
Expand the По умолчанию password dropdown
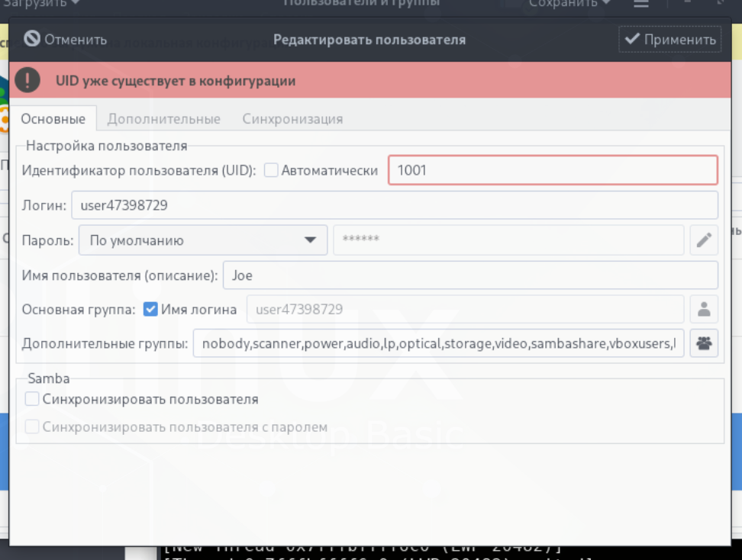203,240
